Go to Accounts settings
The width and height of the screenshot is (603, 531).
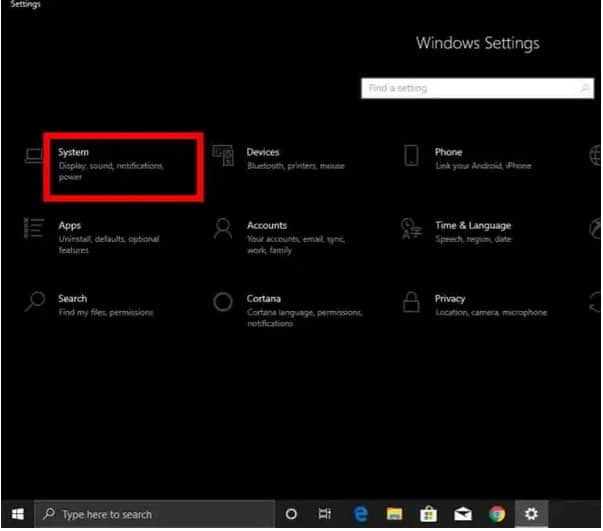tap(267, 225)
